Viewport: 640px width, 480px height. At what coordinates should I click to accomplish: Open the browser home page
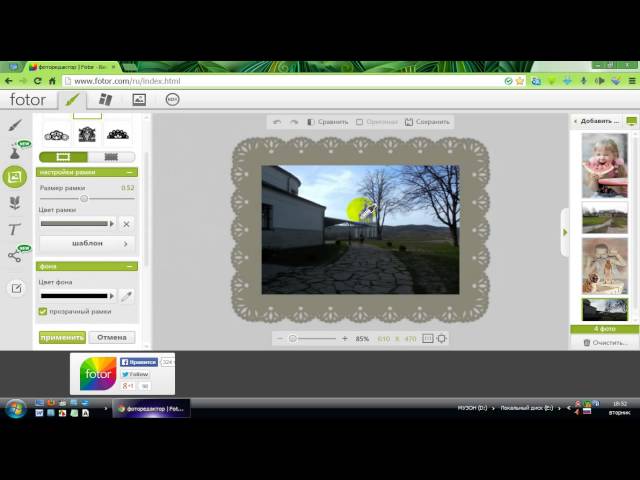click(52, 81)
